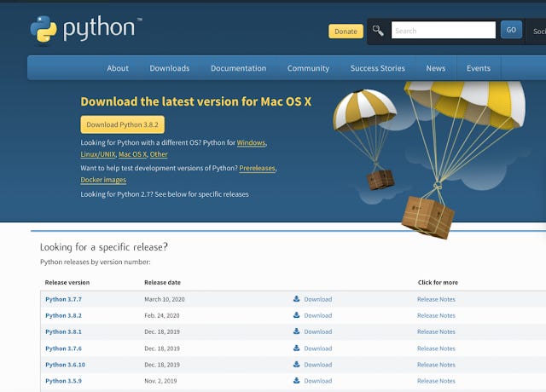Screen dimensions: 546x392
Task: Click download icon in Python 3.6.10 row
Action: point(296,364)
